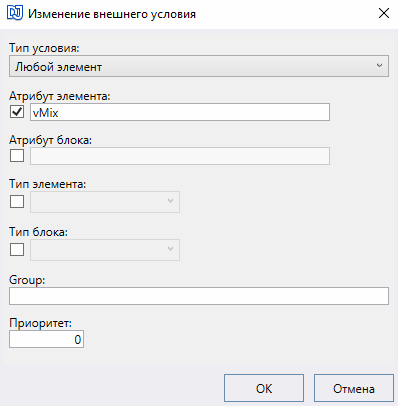The height and width of the screenshot is (406, 398).
Task: Uncheck the Атрибут элемента checkbox
Action: 17,112
